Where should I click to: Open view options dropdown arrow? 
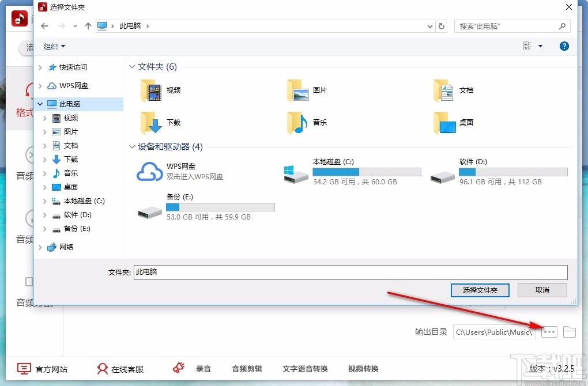pyautogui.click(x=540, y=46)
